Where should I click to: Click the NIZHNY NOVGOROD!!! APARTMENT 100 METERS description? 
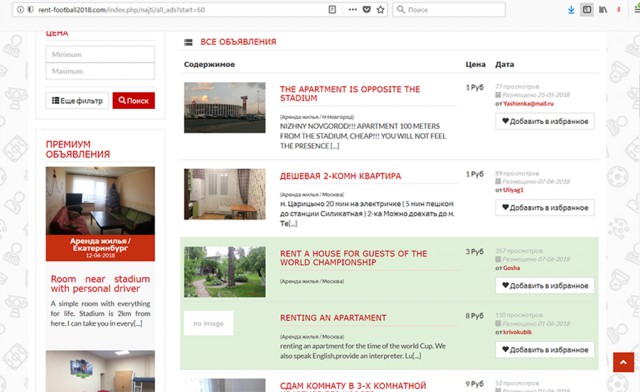[363, 136]
